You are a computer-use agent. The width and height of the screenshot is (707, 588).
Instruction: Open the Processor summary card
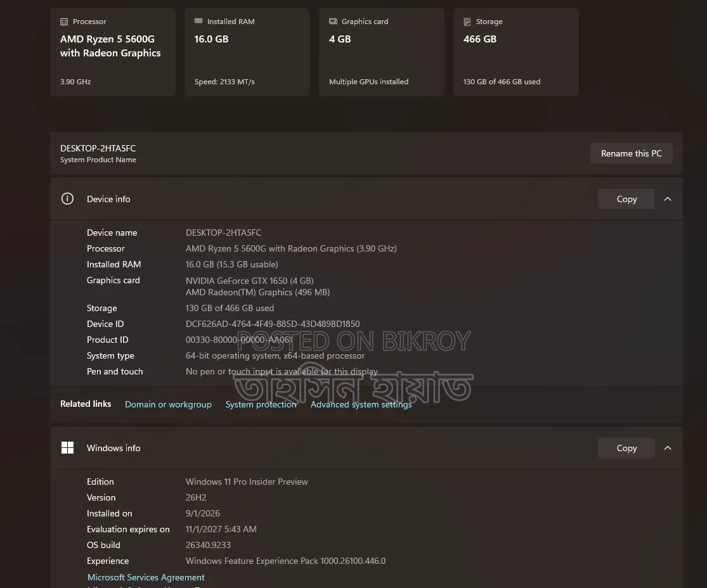[x=113, y=52]
